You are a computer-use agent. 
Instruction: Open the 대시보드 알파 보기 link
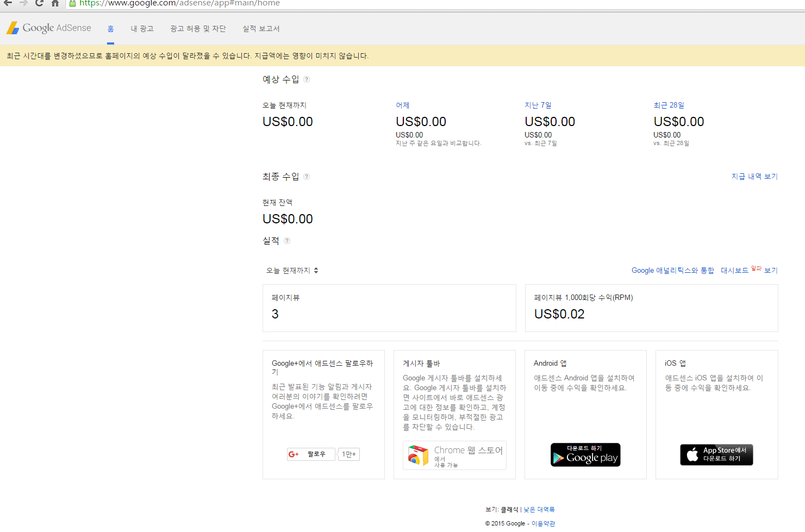pos(748,270)
